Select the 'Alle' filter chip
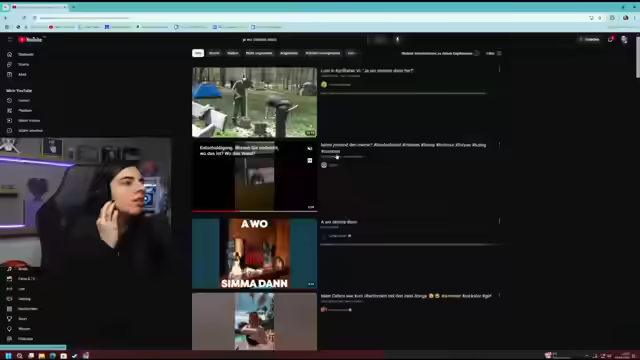 [x=198, y=53]
